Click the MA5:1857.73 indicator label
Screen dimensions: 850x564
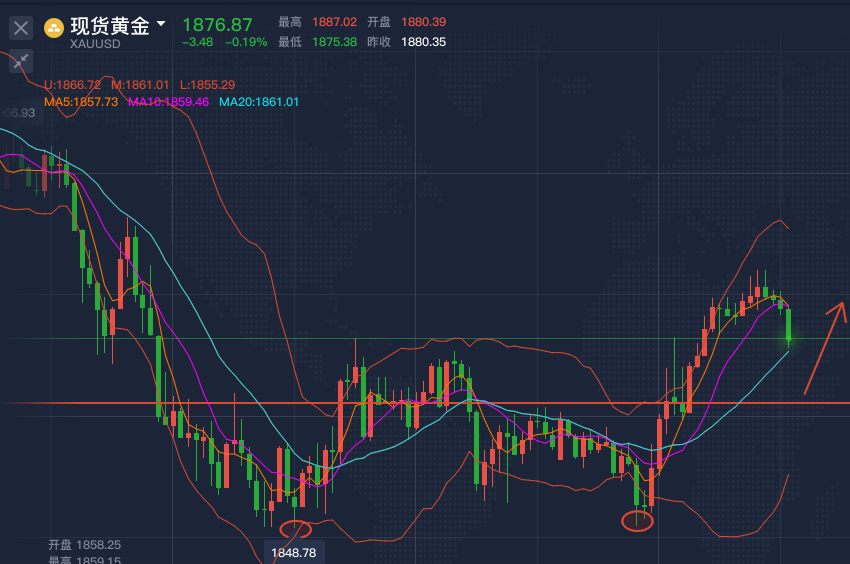81,102
